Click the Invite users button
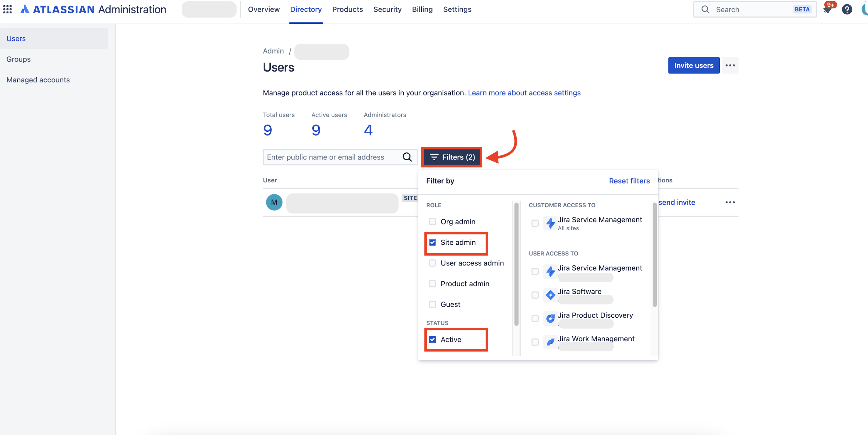Screen dimensions: 868x435 coord(694,65)
